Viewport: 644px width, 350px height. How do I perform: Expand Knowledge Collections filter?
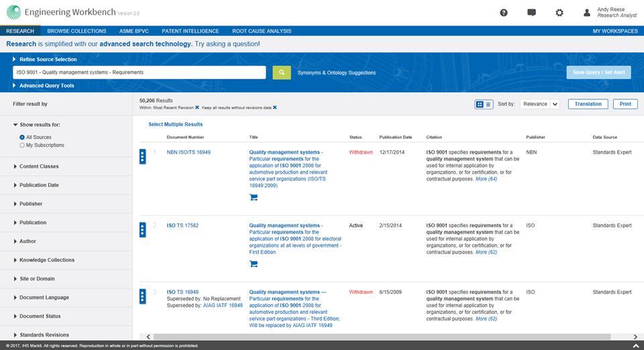pos(44,260)
